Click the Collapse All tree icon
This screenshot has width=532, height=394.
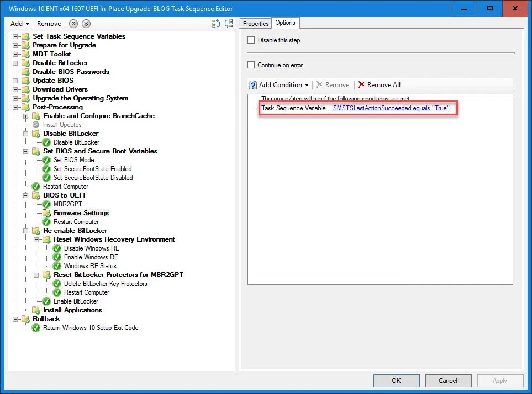click(229, 23)
